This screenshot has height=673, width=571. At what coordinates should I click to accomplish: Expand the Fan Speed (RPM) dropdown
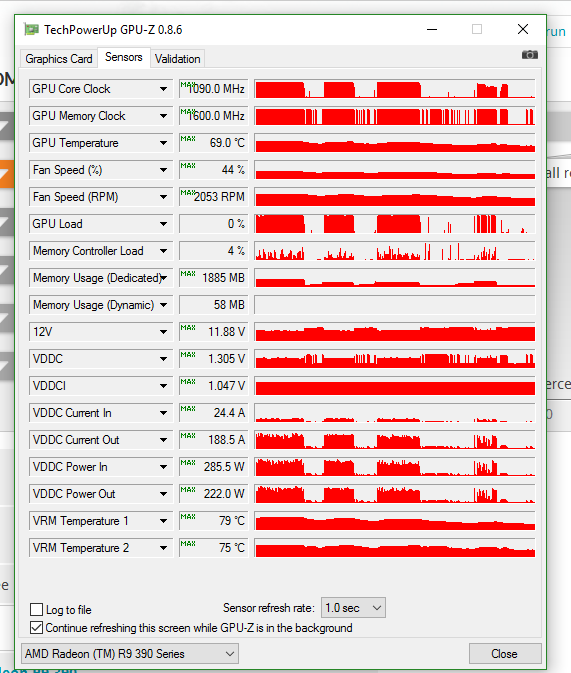pos(163,197)
